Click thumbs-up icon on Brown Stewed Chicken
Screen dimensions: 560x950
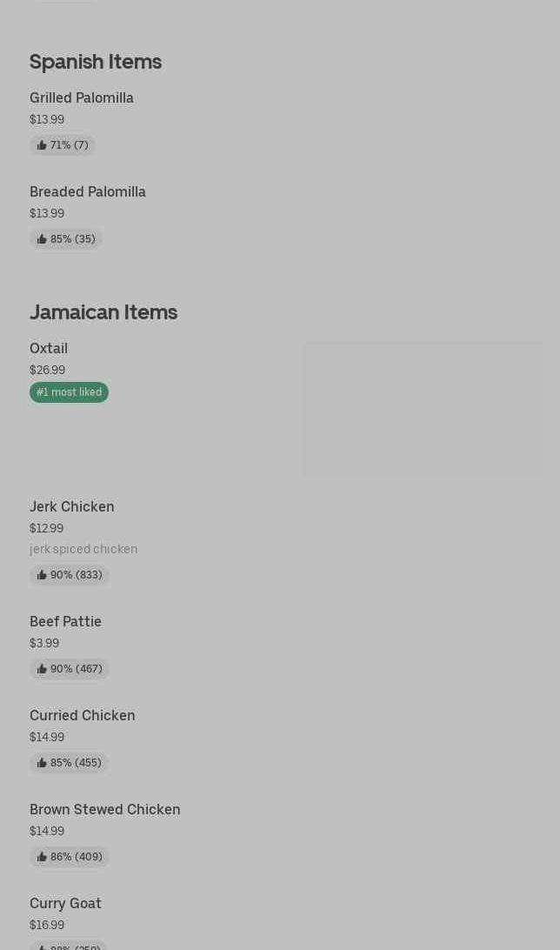tap(42, 857)
